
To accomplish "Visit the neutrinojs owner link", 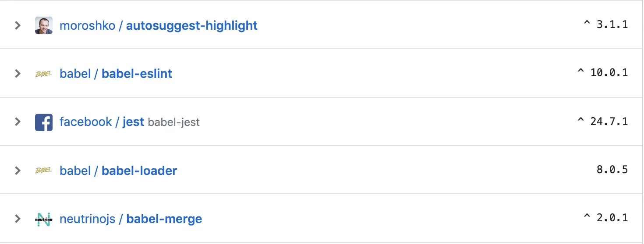I will pos(87,218).
